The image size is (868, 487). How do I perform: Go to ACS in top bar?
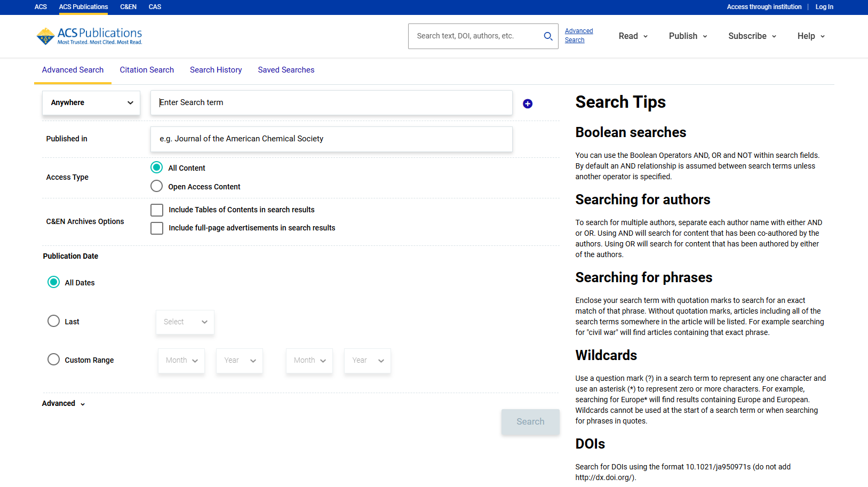41,7
